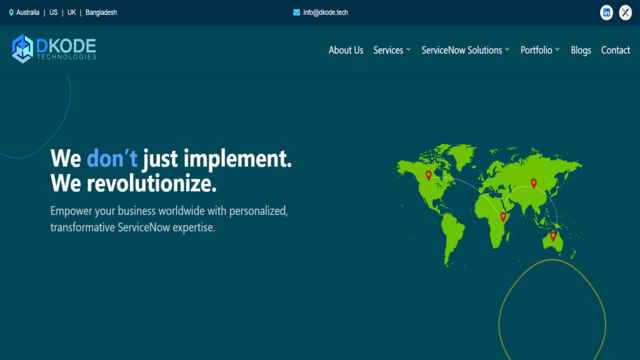Click the Africa map pin
The width and height of the screenshot is (640, 360).
pos(503,217)
